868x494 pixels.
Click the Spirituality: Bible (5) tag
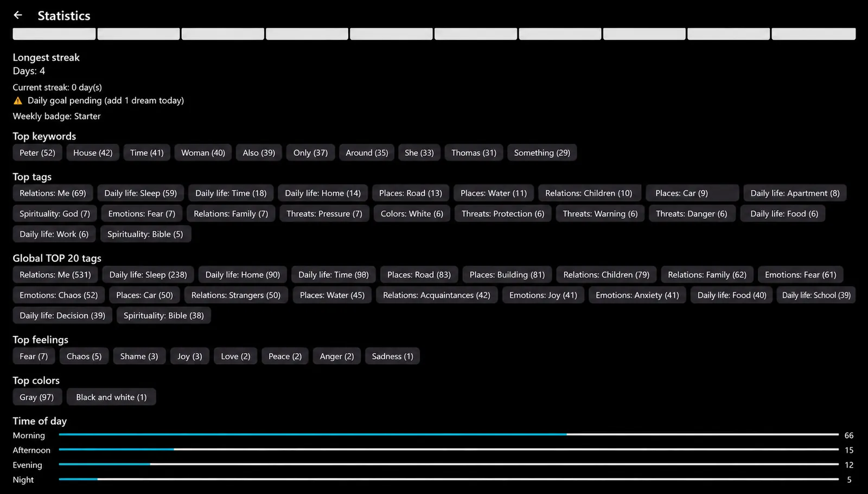[145, 235]
